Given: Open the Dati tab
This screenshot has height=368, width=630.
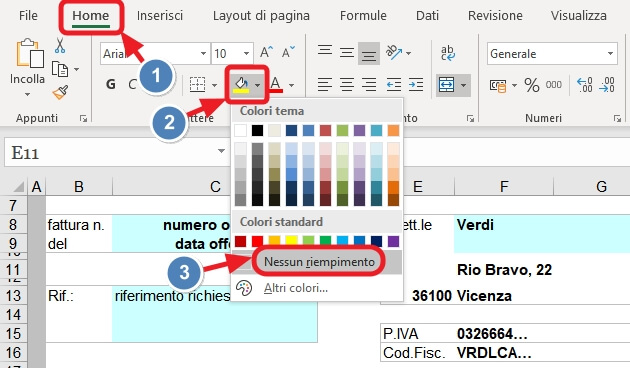Looking at the screenshot, I should 427,16.
